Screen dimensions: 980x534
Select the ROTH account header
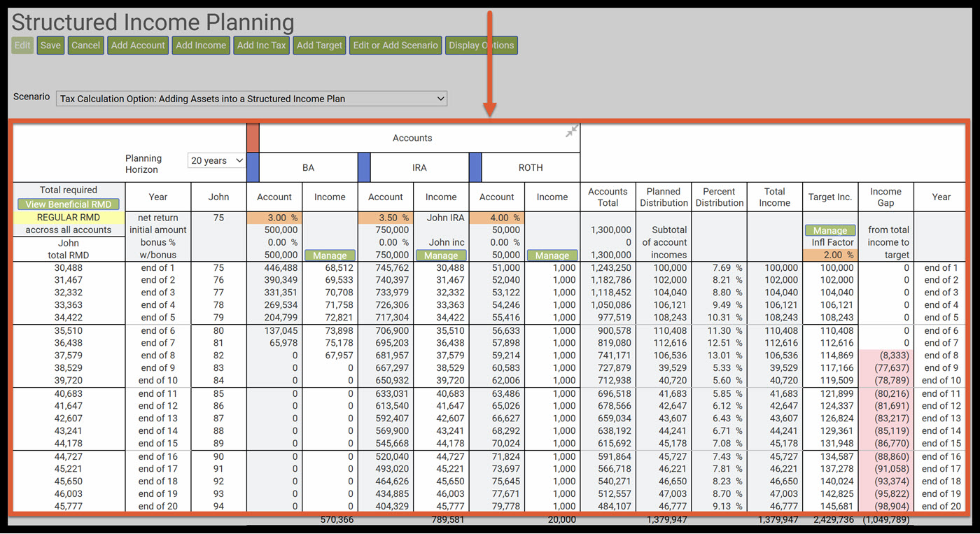531,167
